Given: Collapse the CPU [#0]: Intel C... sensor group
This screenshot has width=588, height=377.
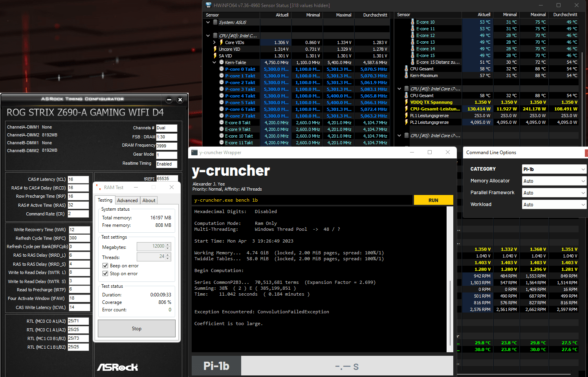Looking at the screenshot, I should point(208,36).
